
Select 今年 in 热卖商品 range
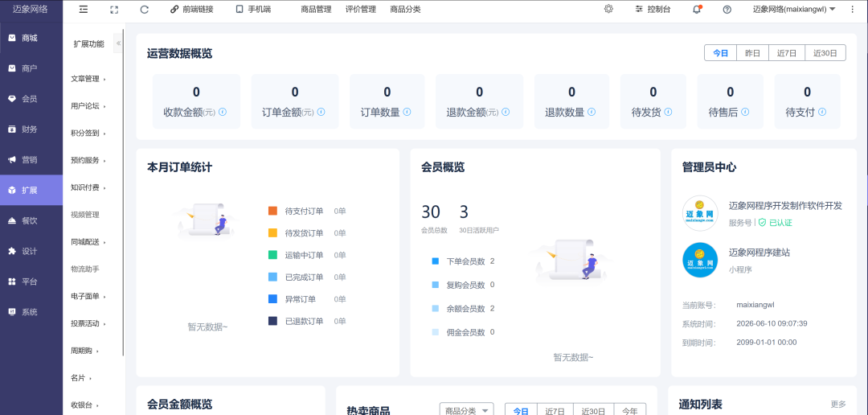630,410
